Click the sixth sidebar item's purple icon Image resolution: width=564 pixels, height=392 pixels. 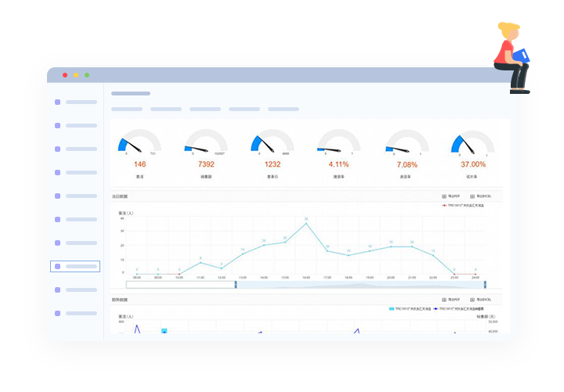[x=57, y=219]
